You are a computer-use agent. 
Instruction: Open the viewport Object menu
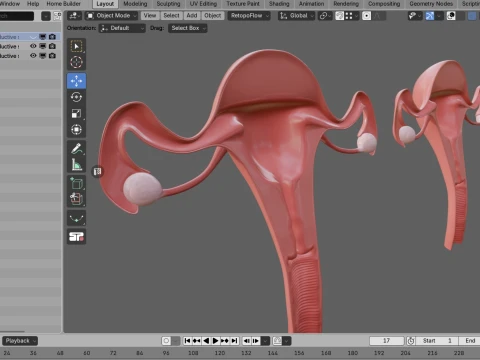click(x=213, y=16)
